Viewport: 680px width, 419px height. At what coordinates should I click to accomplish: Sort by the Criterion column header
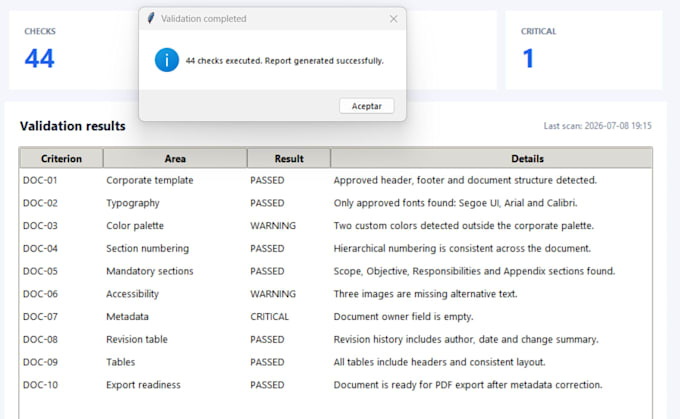(61, 158)
